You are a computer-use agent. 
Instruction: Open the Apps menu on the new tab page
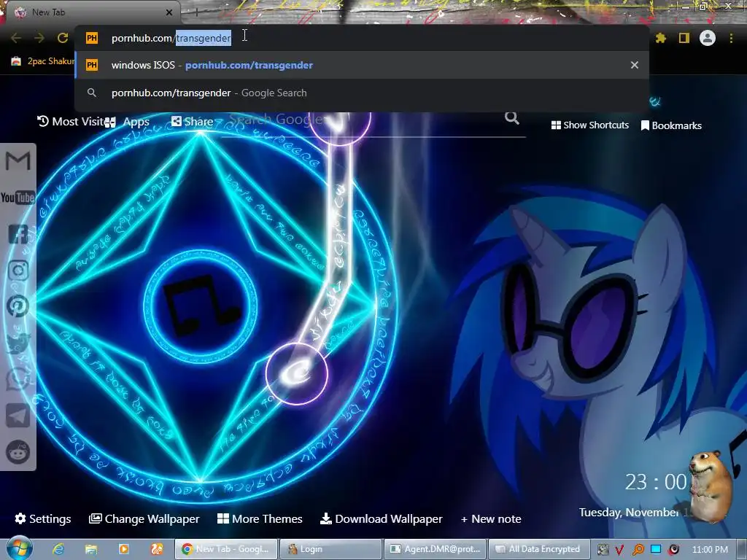(128, 122)
